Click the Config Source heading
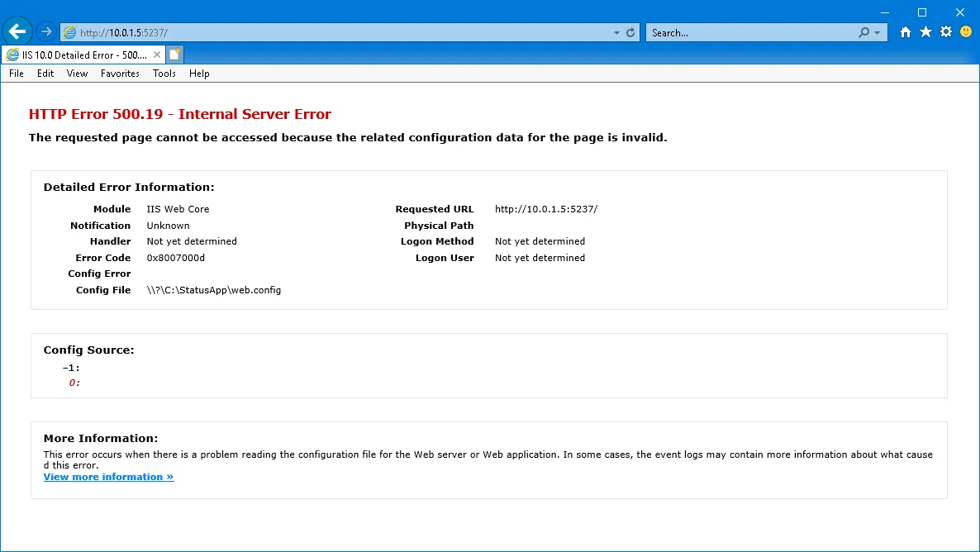 coord(88,350)
